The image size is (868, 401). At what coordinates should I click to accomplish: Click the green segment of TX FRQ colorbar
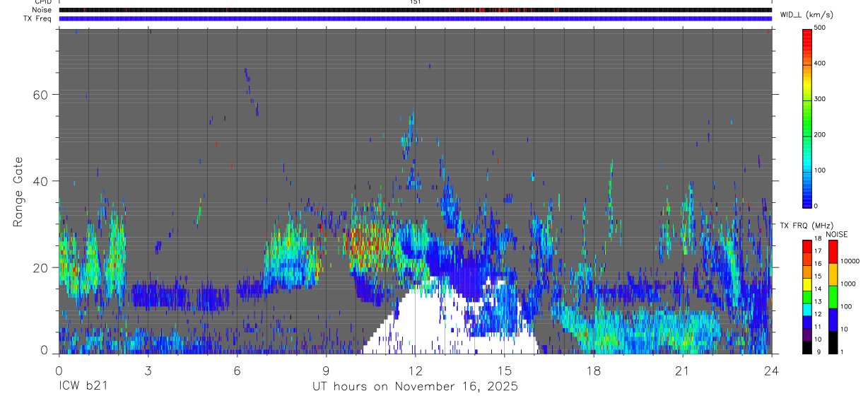[807, 297]
